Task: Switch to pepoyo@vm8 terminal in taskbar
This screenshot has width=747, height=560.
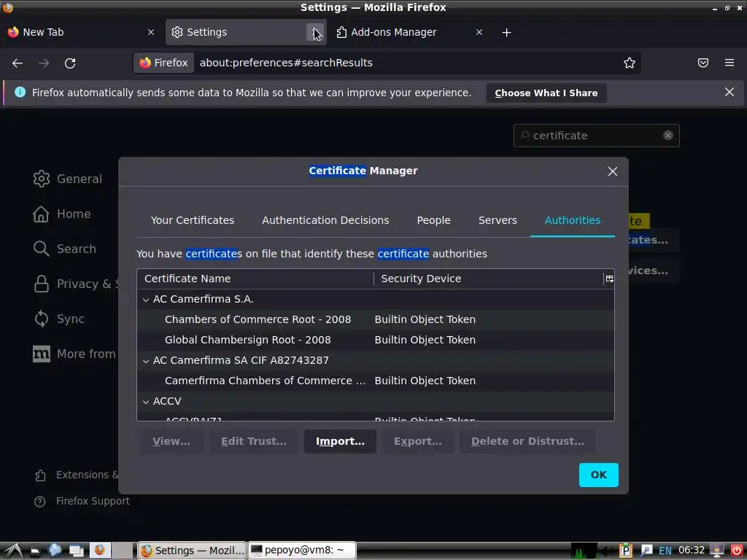Action: pos(302,551)
